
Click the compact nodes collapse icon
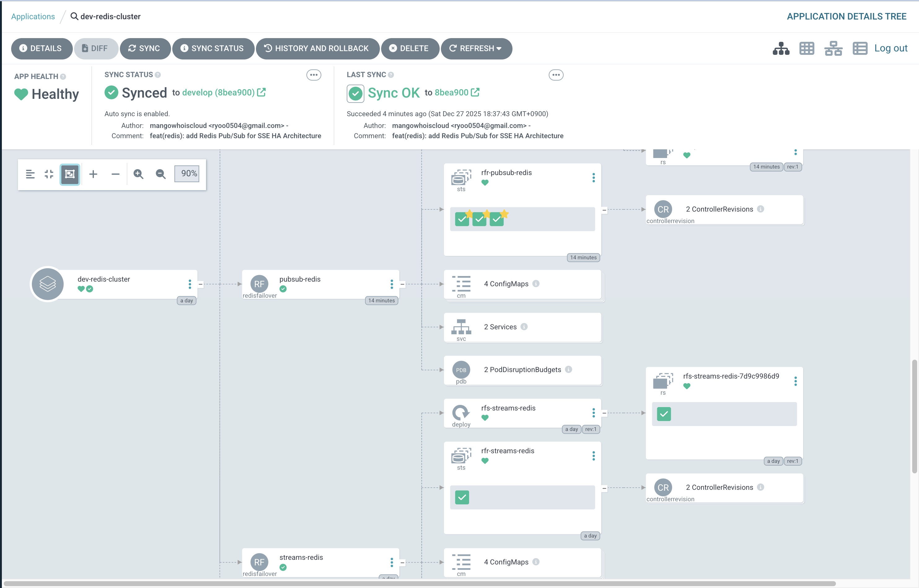tap(49, 174)
